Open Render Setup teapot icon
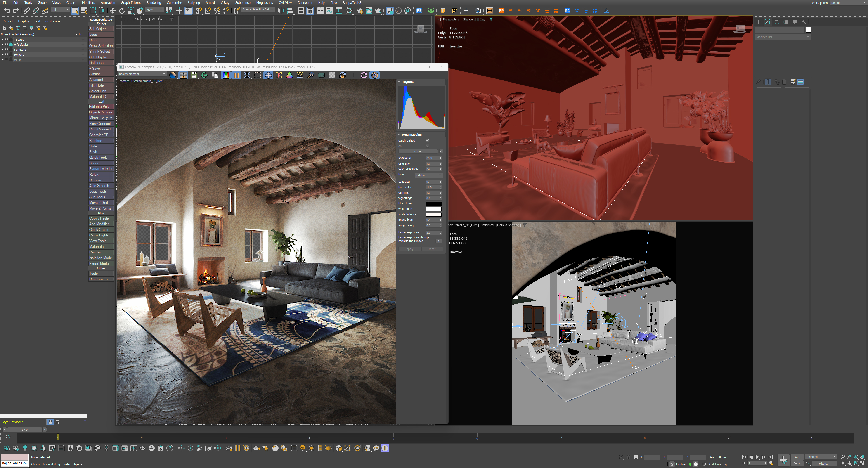This screenshot has width=868, height=468. click(360, 11)
